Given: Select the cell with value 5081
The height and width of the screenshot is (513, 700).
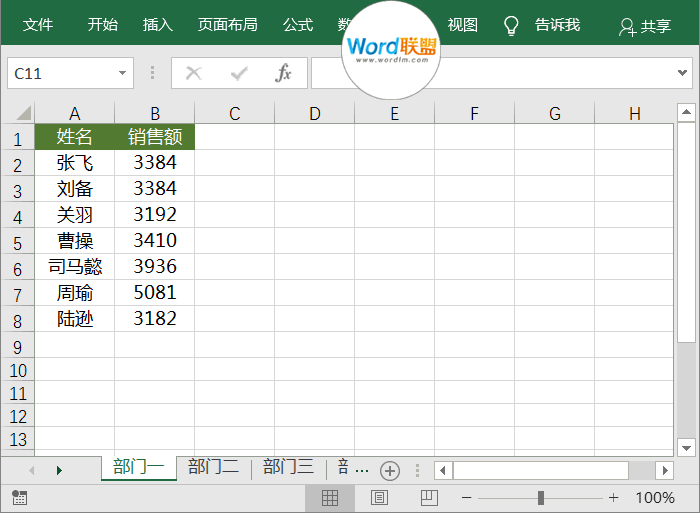Looking at the screenshot, I should (x=154, y=292).
